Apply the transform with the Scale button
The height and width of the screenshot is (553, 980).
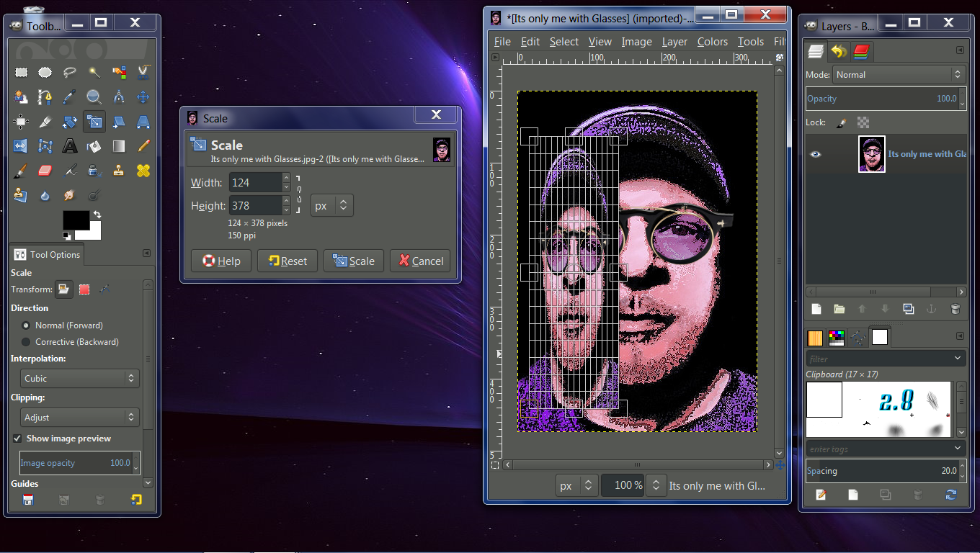pos(354,261)
